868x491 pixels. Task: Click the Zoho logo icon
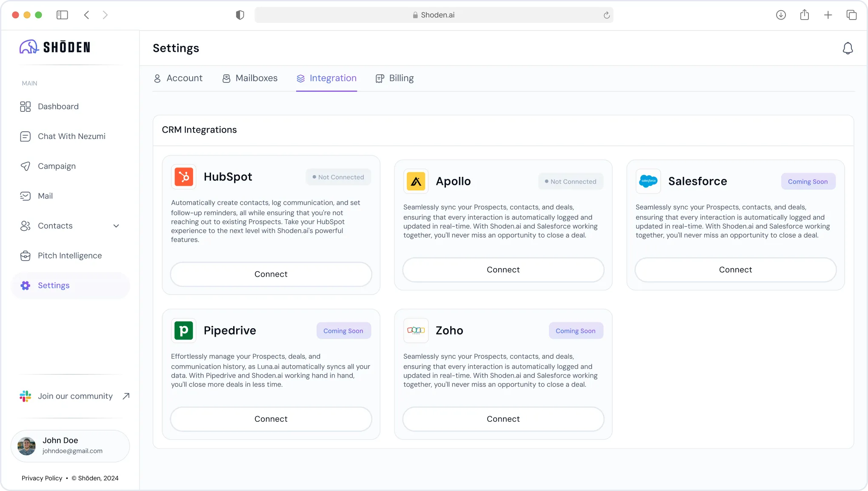pos(416,331)
